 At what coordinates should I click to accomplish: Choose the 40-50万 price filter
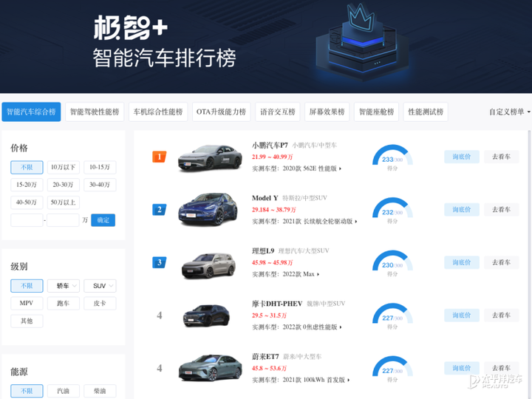coord(27,202)
